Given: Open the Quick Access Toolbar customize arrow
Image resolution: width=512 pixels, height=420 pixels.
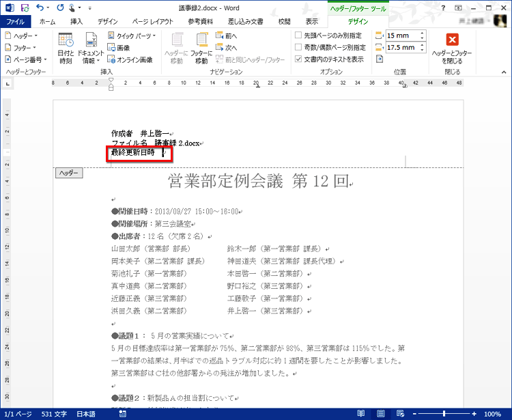Looking at the screenshot, I should pyautogui.click(x=90, y=8).
